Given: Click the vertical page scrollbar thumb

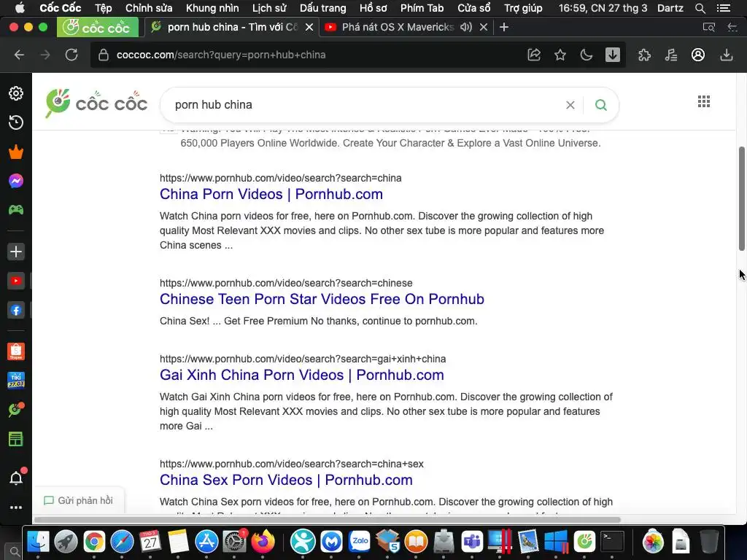Looking at the screenshot, I should click(741, 198).
